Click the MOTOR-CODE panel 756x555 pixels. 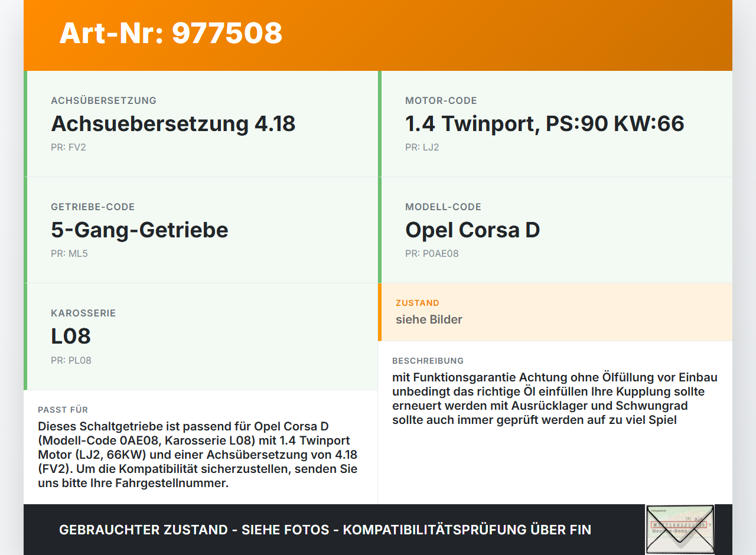[x=555, y=123]
